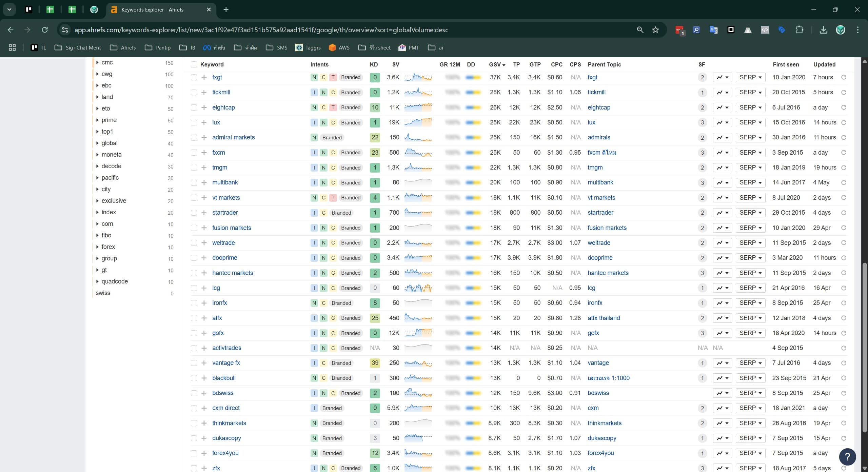Refresh the fxgt keyword row data
The image size is (868, 472).
pyautogui.click(x=844, y=77)
